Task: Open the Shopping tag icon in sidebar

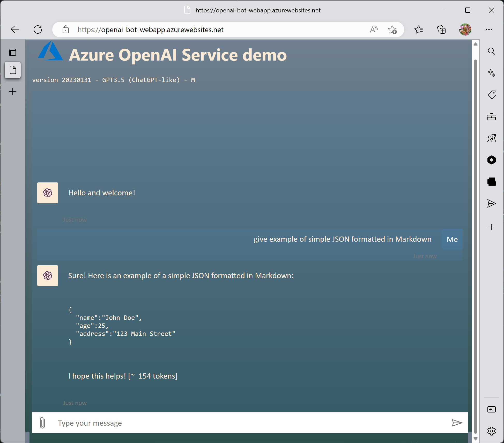Action: (492, 95)
